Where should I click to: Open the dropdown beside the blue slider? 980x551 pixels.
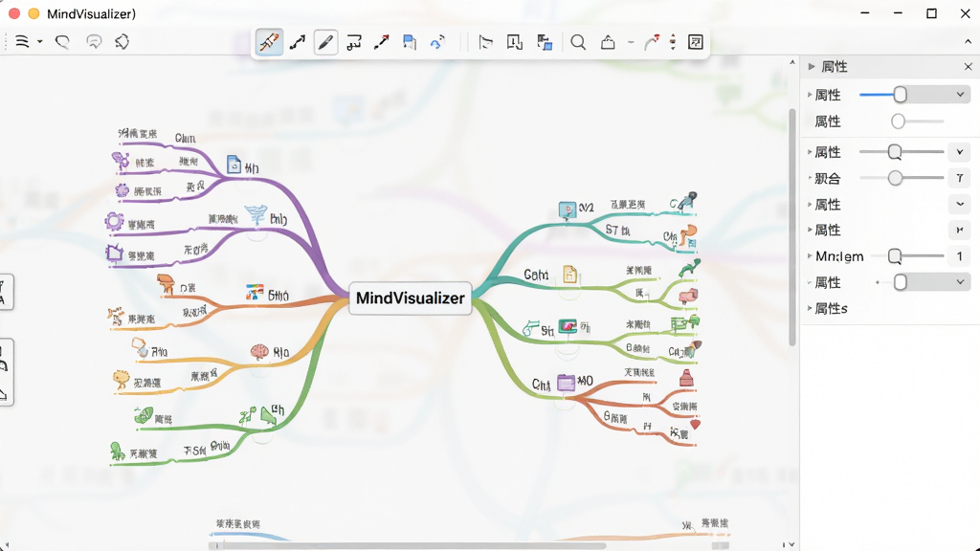(960, 95)
